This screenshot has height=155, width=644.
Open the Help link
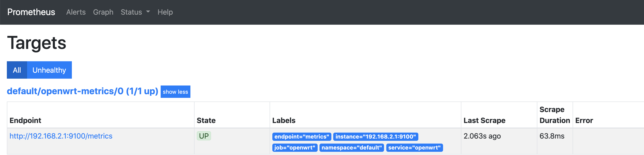pos(165,12)
